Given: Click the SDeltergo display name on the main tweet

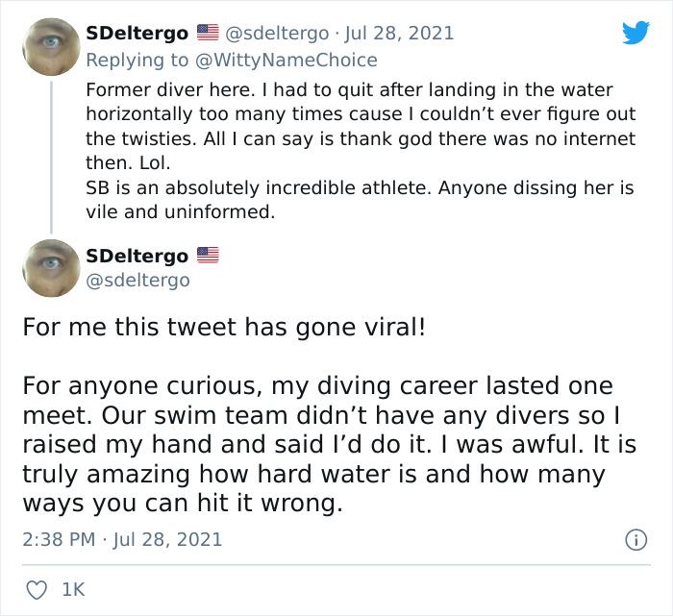Looking at the screenshot, I should [137, 256].
